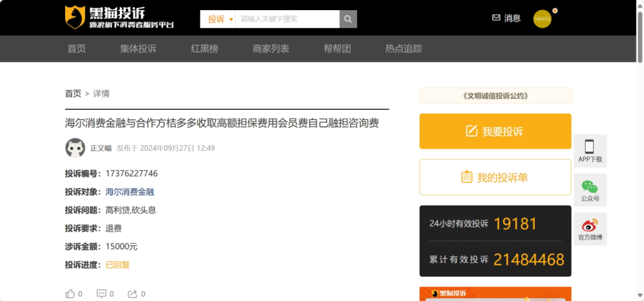The width and height of the screenshot is (644, 301).
Task: Click the status text 已回复
Action: [x=117, y=265]
